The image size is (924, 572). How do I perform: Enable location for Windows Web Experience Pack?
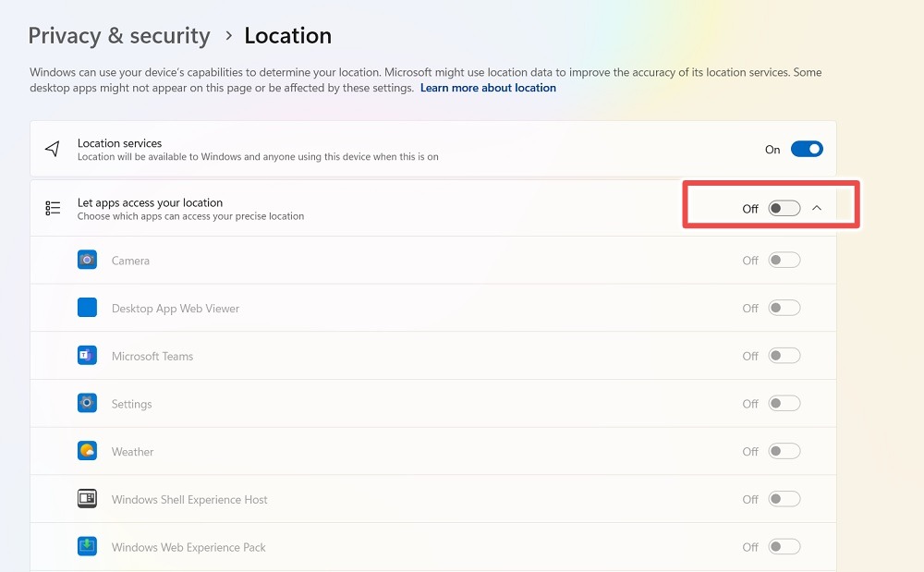[784, 546]
